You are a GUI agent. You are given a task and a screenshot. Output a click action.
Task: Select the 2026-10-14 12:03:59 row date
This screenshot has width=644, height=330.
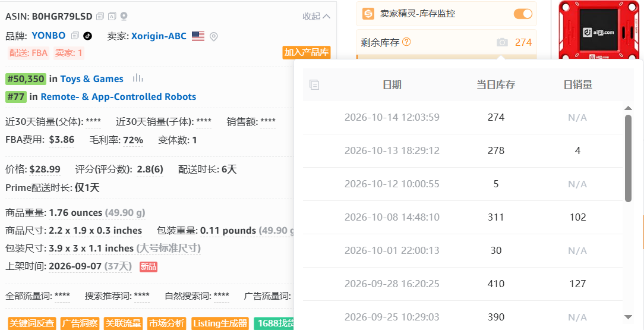point(392,118)
